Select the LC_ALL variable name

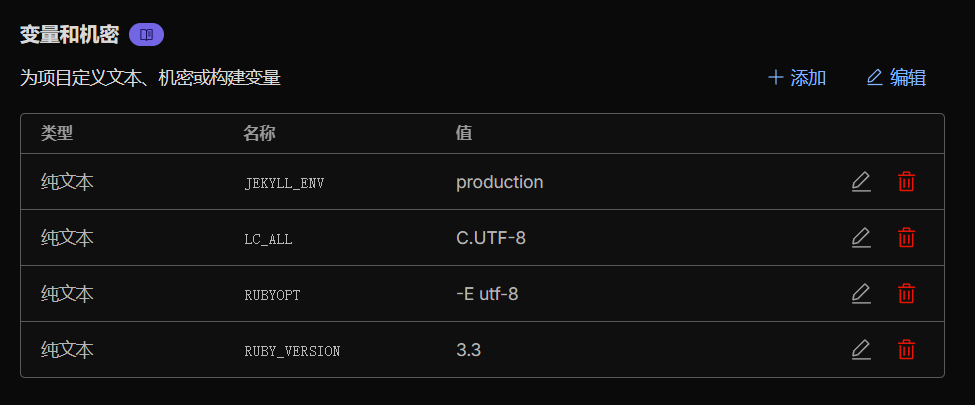(268, 239)
